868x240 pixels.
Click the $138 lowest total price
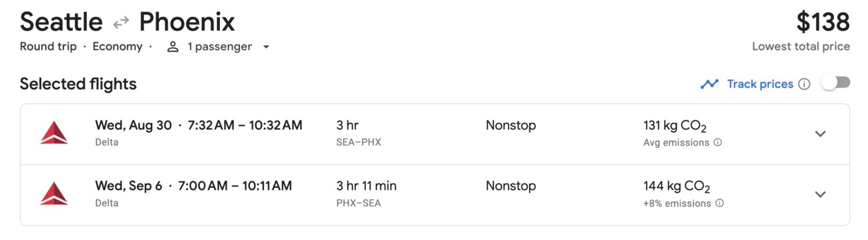click(823, 23)
